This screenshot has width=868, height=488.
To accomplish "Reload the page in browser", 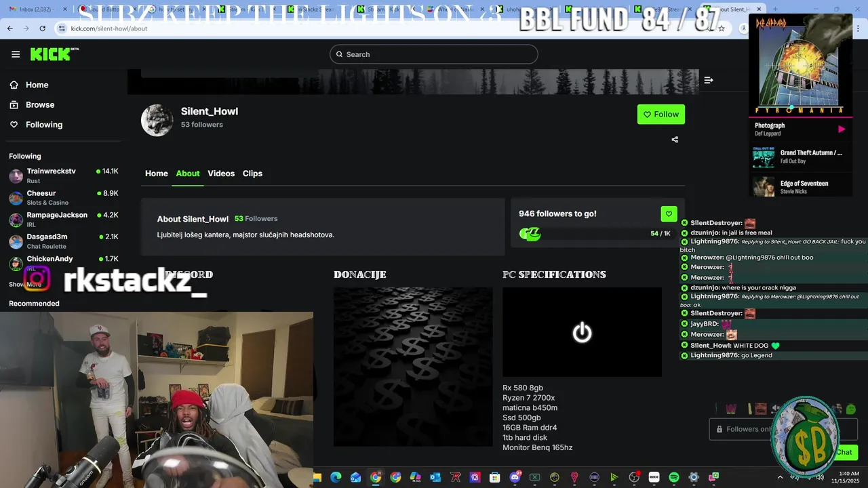I will coord(42,28).
